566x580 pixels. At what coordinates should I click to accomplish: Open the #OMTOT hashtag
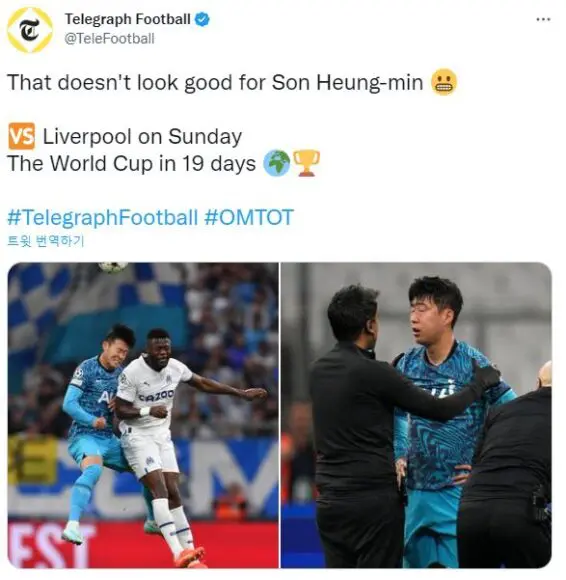249,217
